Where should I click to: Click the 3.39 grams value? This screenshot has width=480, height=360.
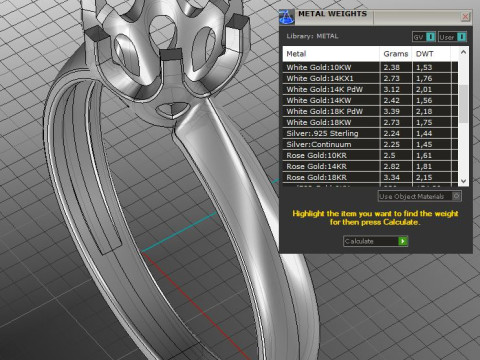click(x=391, y=111)
